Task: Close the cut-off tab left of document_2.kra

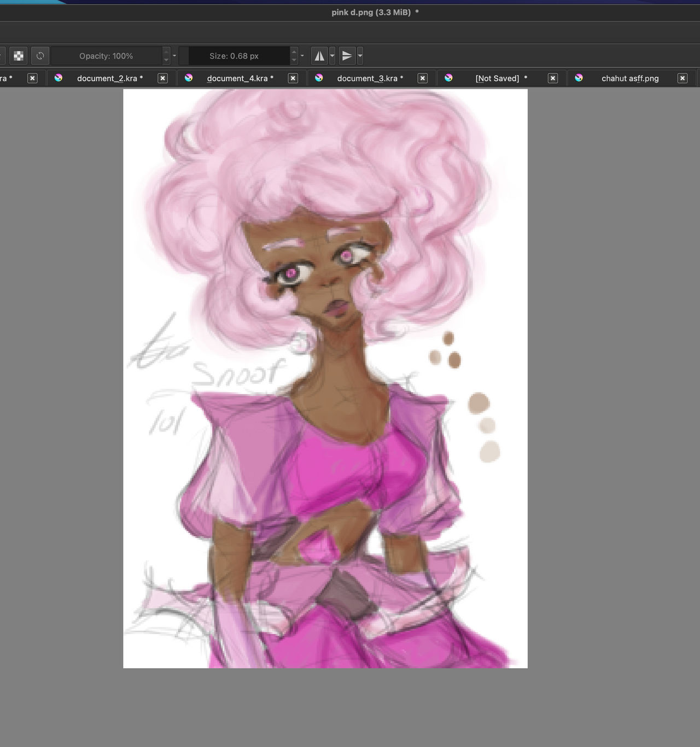Action: (32, 78)
